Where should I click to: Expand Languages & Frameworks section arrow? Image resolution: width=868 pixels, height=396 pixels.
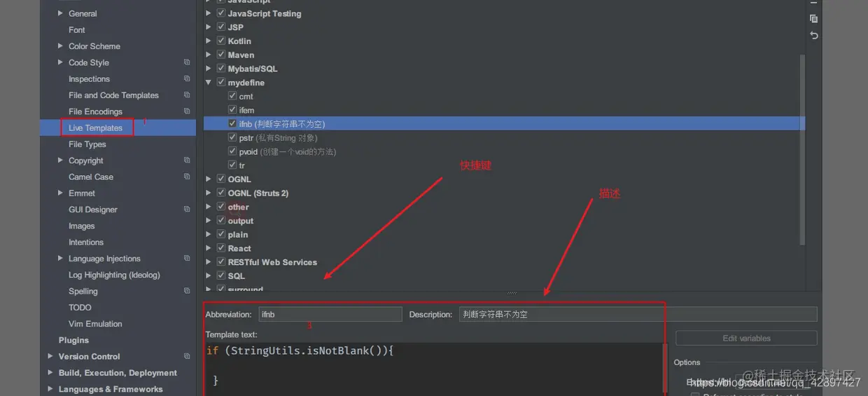click(50, 389)
